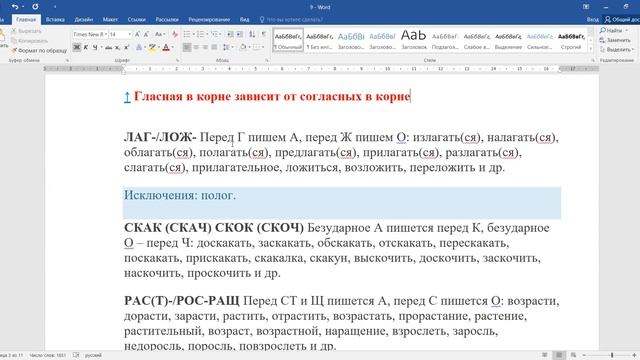Click Выделить (Select) button

click(x=617, y=49)
